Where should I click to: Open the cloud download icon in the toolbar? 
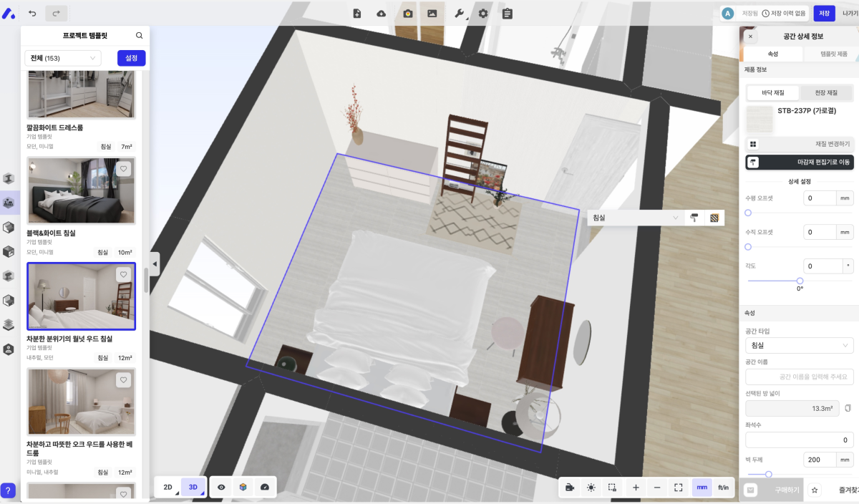pyautogui.click(x=381, y=13)
